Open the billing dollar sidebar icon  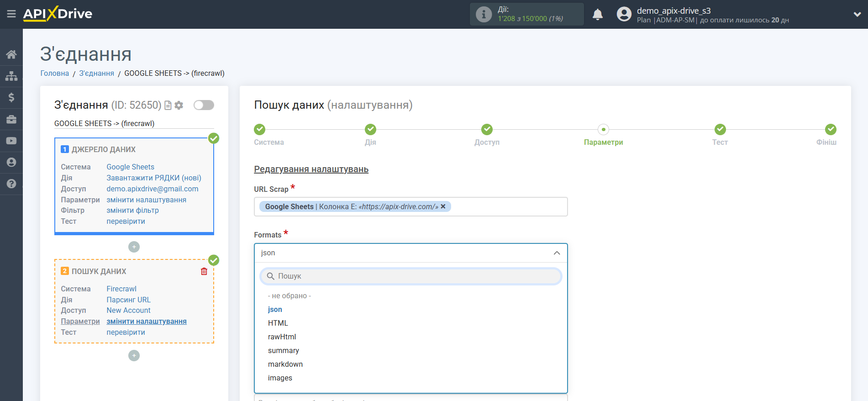(11, 97)
